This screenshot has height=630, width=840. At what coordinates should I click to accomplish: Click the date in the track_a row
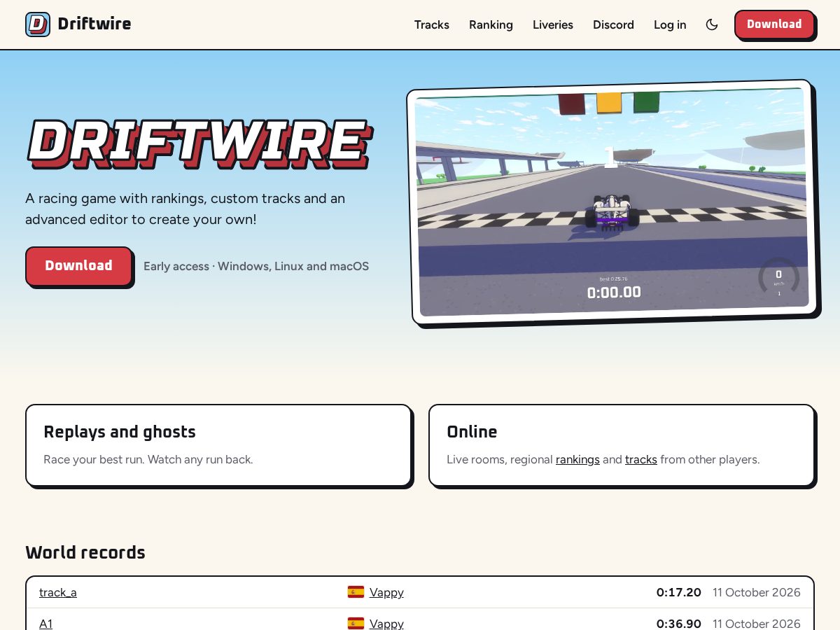point(757,592)
